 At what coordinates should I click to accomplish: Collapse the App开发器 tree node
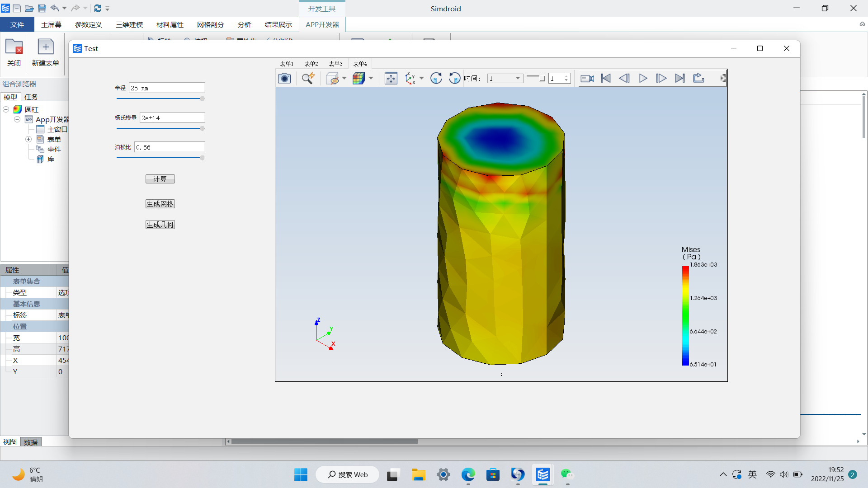click(x=17, y=119)
